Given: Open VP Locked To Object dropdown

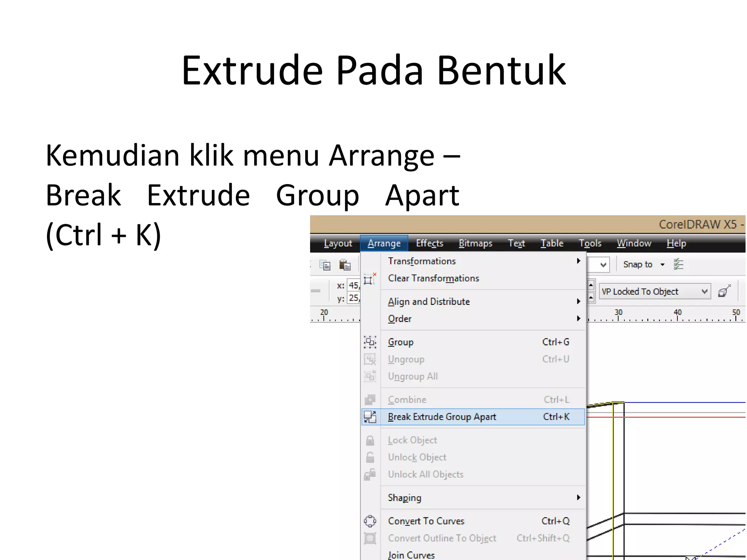Looking at the screenshot, I should [655, 291].
